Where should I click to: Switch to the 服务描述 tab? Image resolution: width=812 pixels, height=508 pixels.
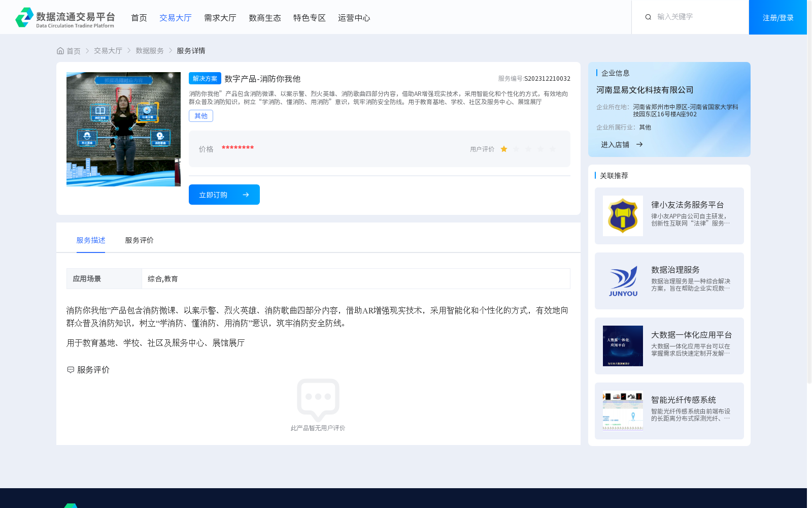pyautogui.click(x=91, y=240)
